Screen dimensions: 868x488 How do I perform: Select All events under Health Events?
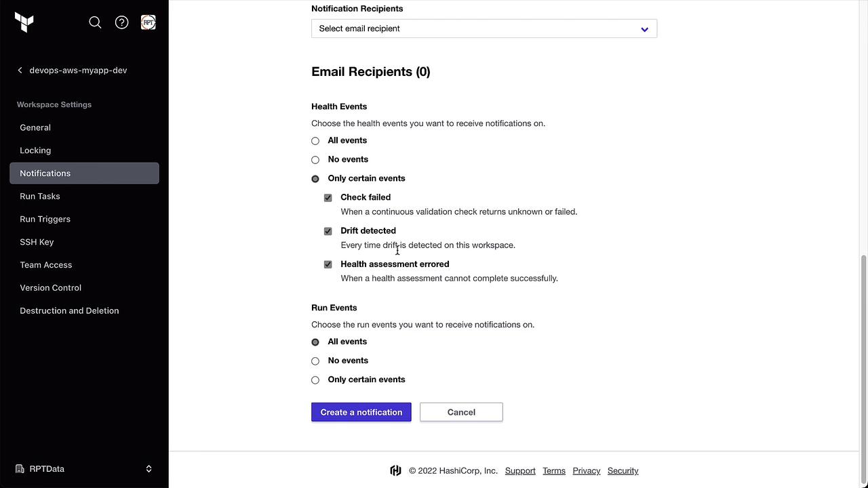click(315, 141)
